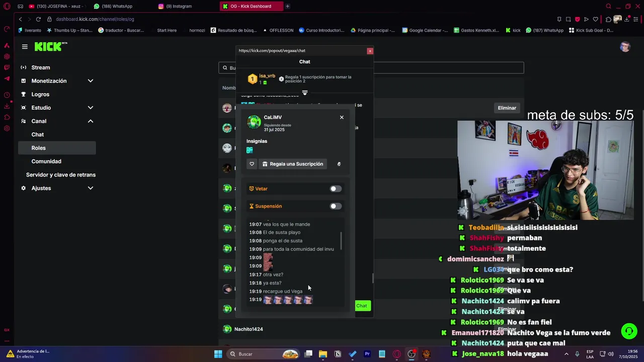The image size is (644, 362).
Task: Click the popout chat window scrollbar
Action: [373, 278]
